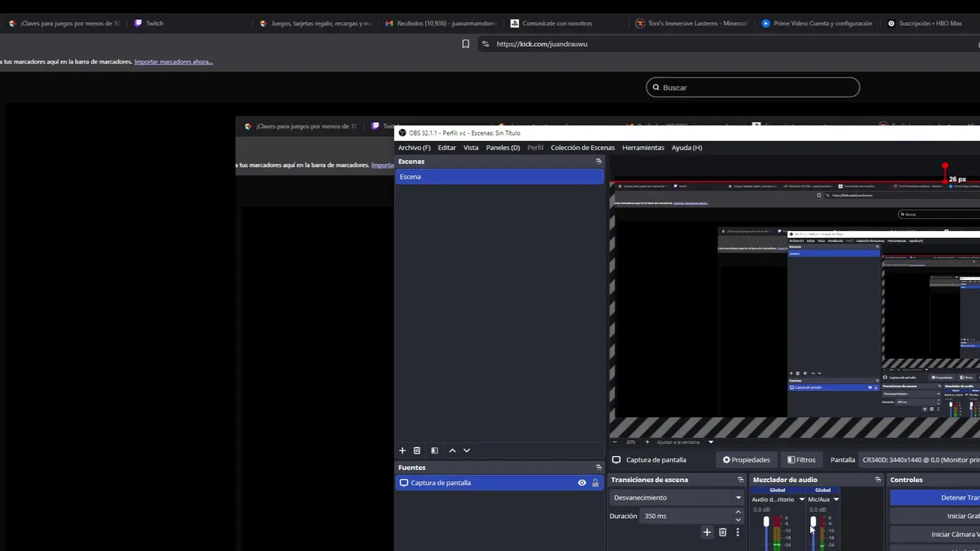Select Captura de pantalla source row

point(499,483)
